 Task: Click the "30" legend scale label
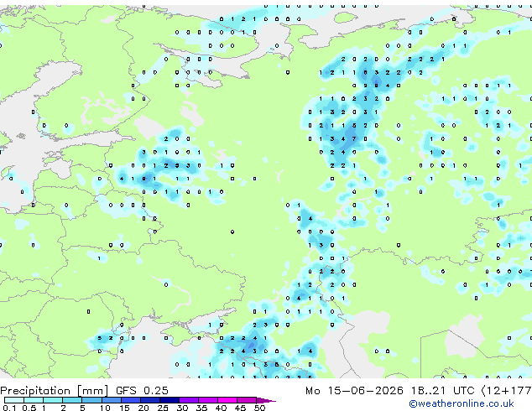click(182, 408)
